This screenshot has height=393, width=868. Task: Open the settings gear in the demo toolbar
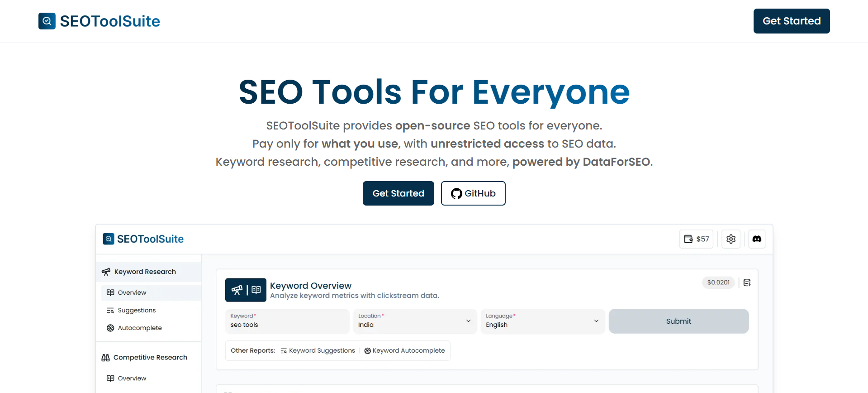point(730,239)
